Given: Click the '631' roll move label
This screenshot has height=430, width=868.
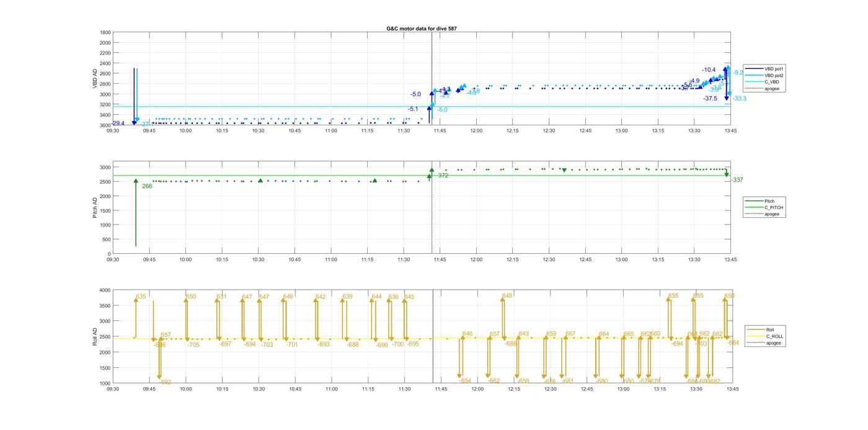Looking at the screenshot, I should point(221,297).
